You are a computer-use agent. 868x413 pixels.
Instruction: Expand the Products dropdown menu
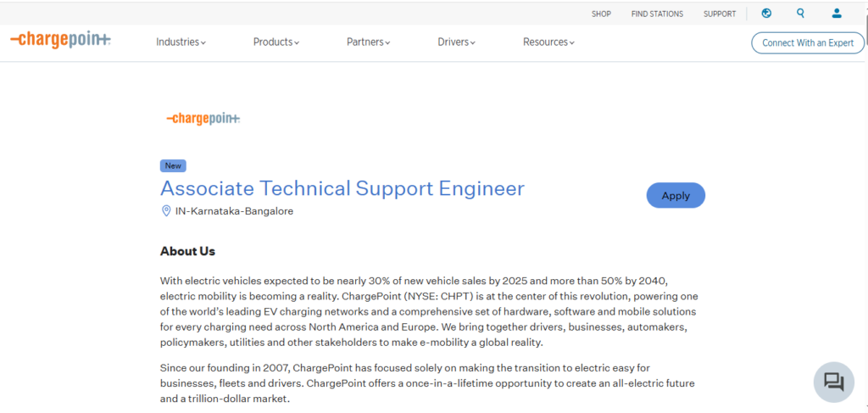tap(276, 42)
